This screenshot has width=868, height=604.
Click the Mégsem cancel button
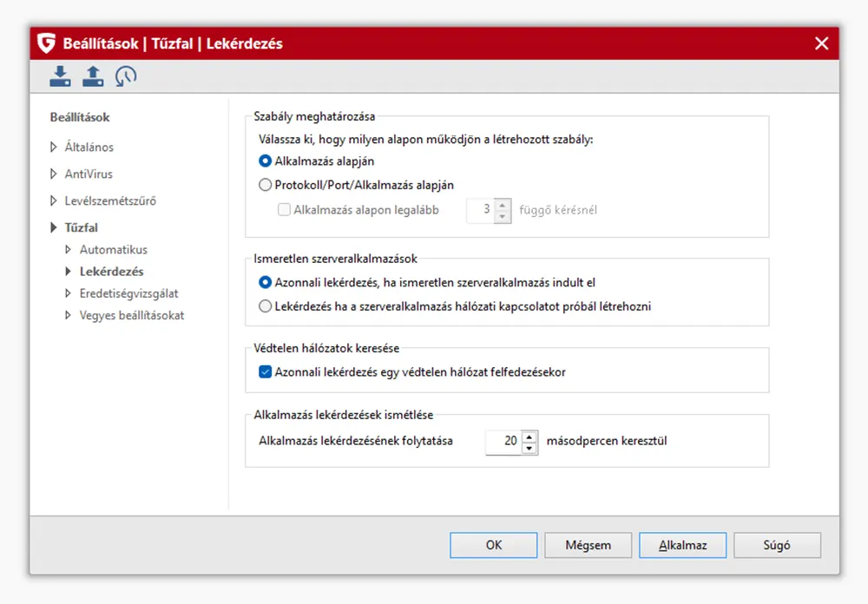click(588, 546)
